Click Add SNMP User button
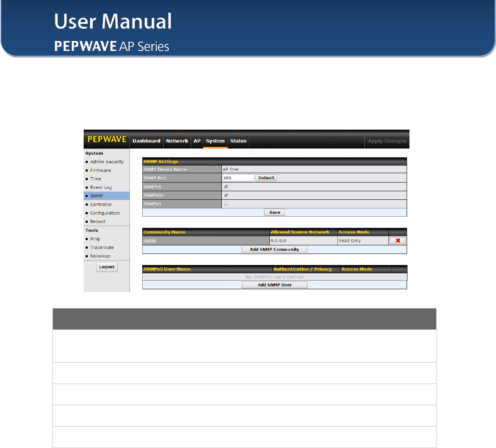The width and height of the screenshot is (496, 448). (275, 285)
